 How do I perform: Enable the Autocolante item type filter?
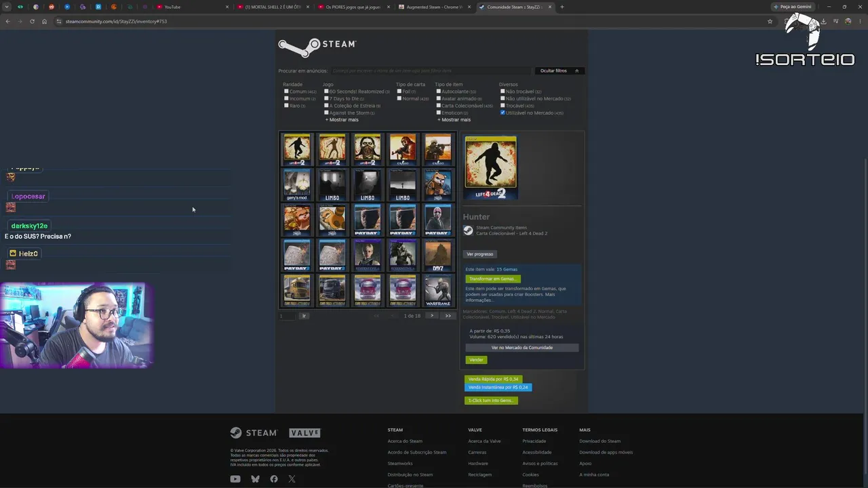pos(439,91)
